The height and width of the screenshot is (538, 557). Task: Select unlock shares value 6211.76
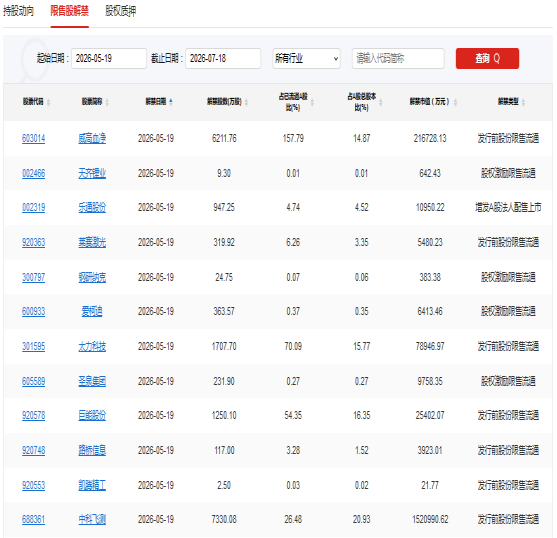(224, 138)
